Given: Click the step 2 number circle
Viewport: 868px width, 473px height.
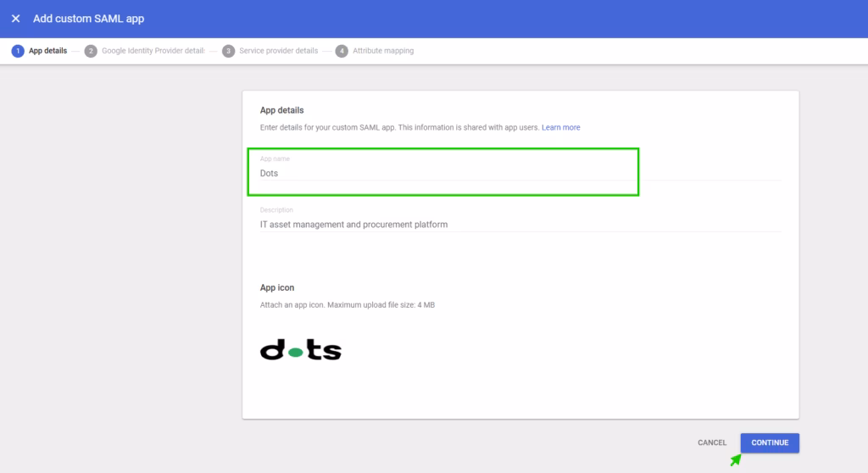Looking at the screenshot, I should (91, 51).
